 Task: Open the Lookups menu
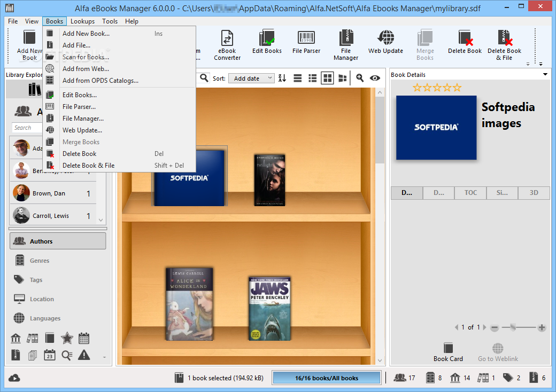[x=82, y=21]
